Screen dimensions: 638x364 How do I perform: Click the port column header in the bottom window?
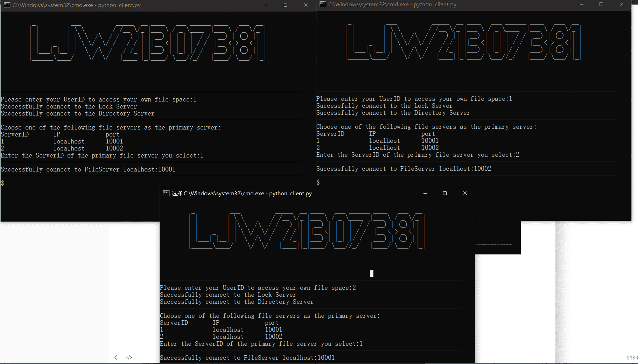(272, 323)
